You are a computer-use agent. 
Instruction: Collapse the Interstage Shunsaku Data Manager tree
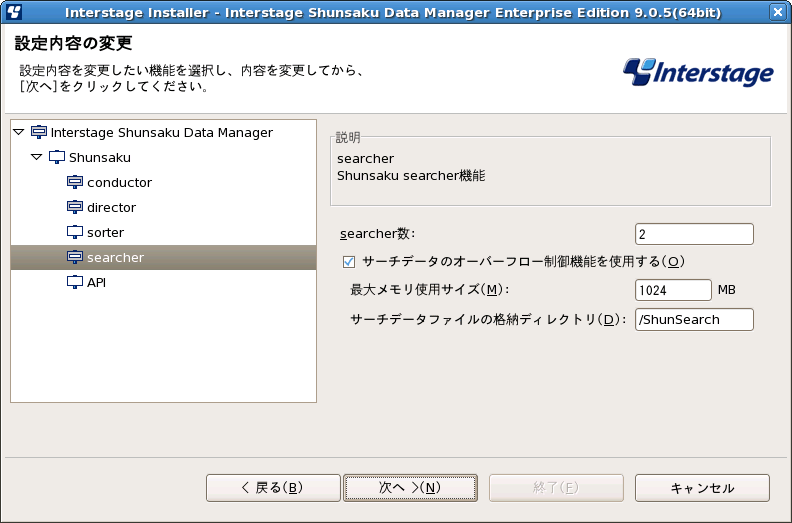(19, 132)
